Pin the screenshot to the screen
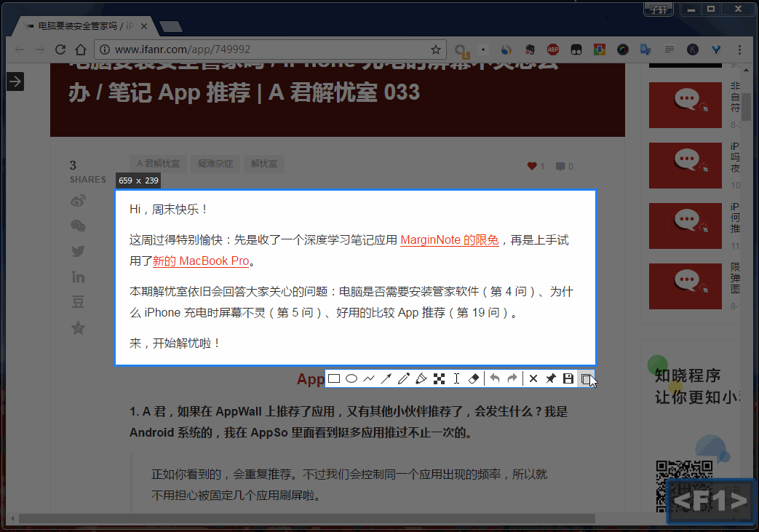Screen dimensions: 759x532 (551, 378)
